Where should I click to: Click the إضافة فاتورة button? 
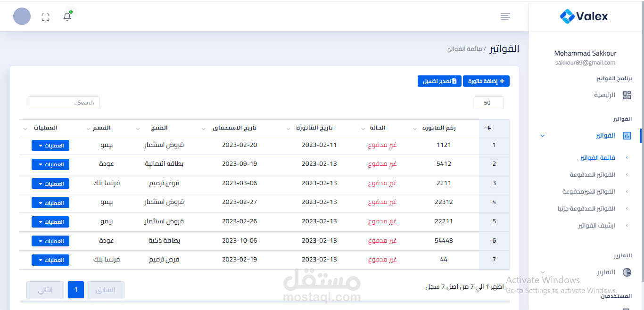tap(486, 81)
